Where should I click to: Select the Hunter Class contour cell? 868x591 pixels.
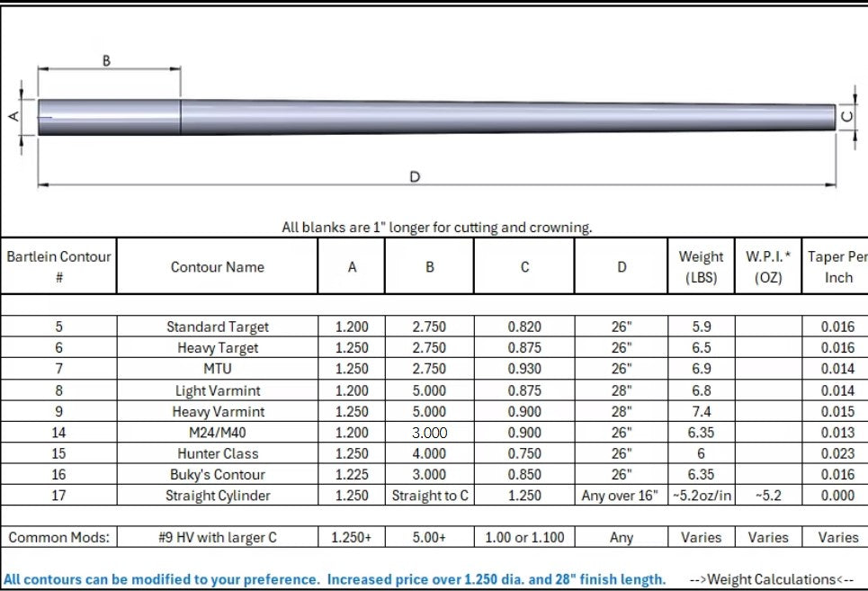coord(217,453)
